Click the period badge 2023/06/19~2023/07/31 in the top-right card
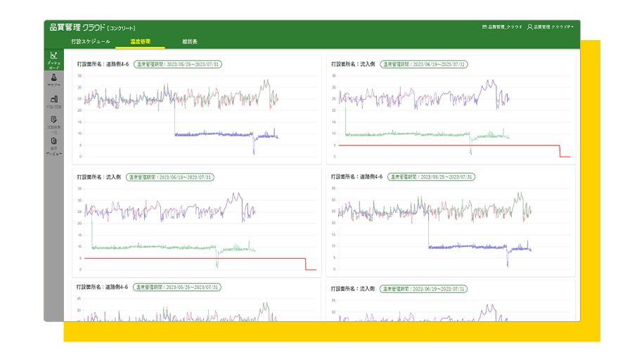The width and height of the screenshot is (644, 362). click(x=424, y=65)
